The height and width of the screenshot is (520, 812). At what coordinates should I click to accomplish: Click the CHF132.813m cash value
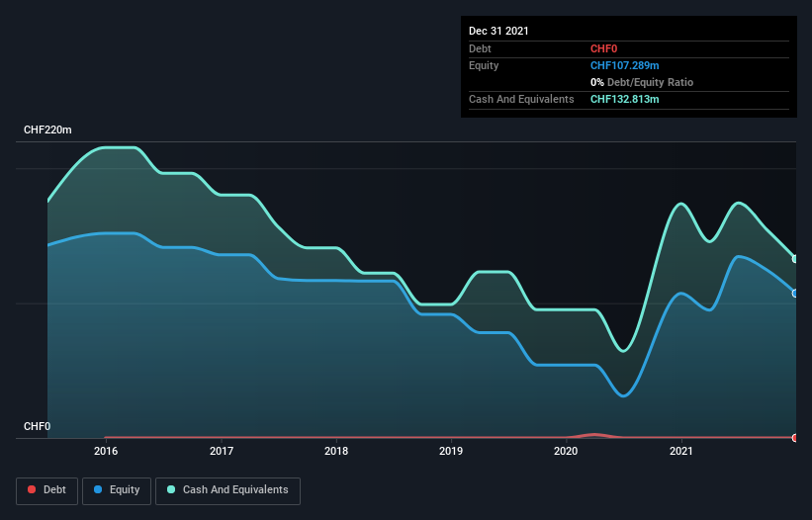coord(624,99)
